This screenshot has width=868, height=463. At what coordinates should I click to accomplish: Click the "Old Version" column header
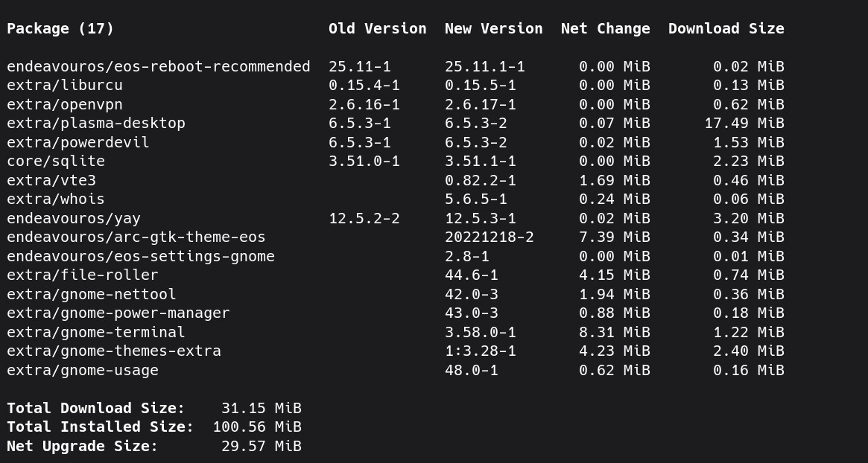point(378,29)
